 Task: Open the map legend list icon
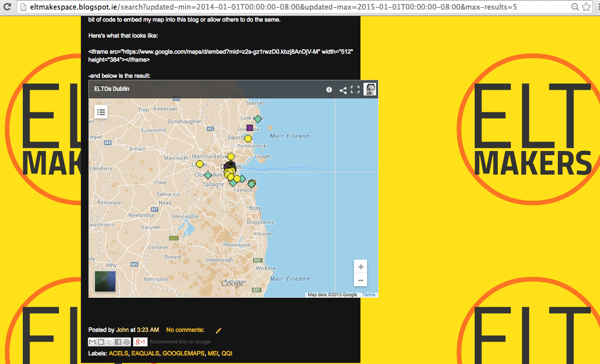coord(101,112)
